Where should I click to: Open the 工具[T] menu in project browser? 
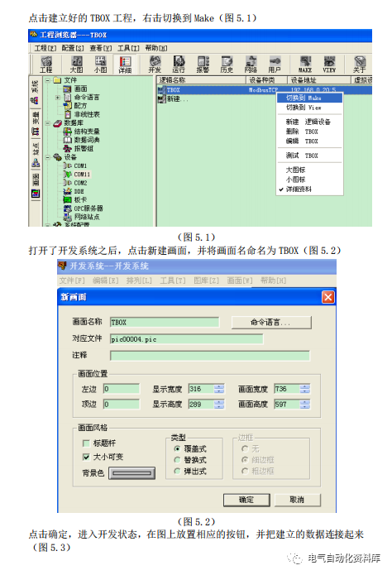click(128, 48)
